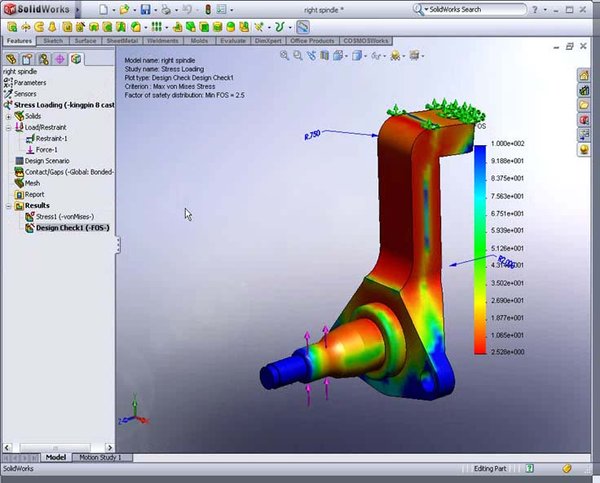
Task: Switch to ConfigurationManager tab
Action: pos(44,59)
